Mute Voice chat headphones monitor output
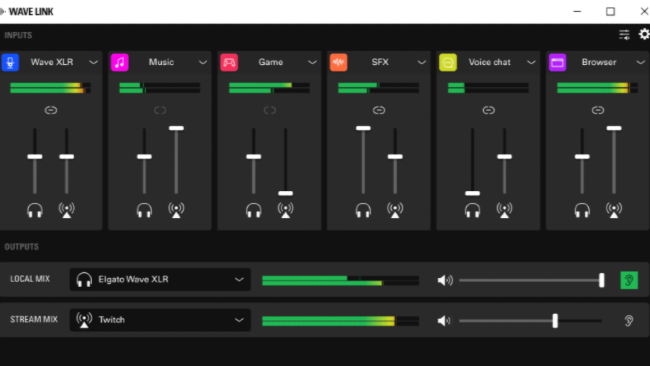650x366 pixels. click(473, 210)
